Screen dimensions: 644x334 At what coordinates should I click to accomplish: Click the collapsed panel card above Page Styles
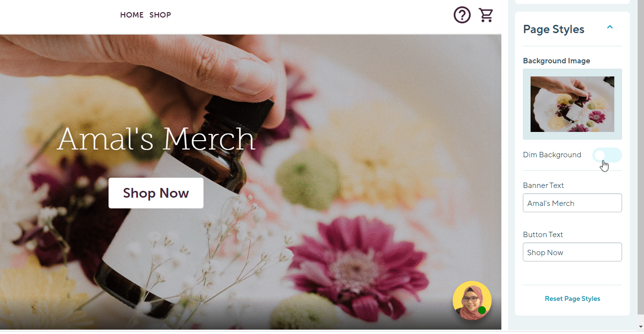click(x=572, y=2)
